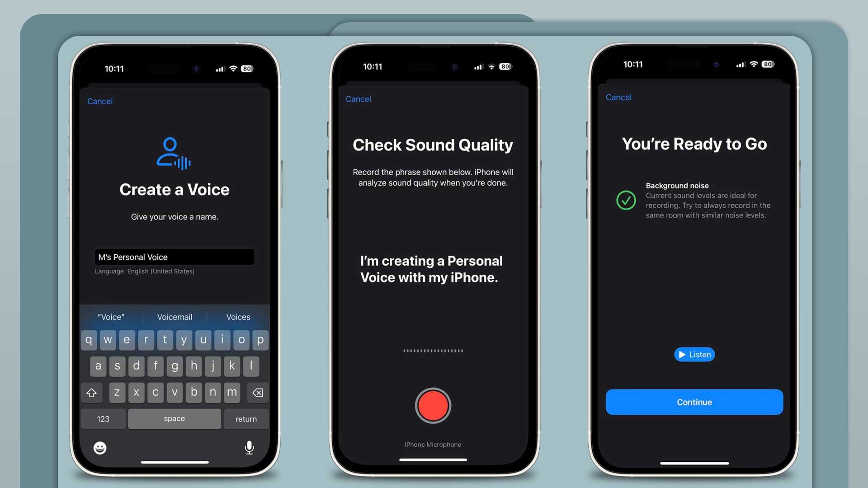Tap Cancel on the You're Ready screen
The image size is (868, 488).
click(x=618, y=97)
